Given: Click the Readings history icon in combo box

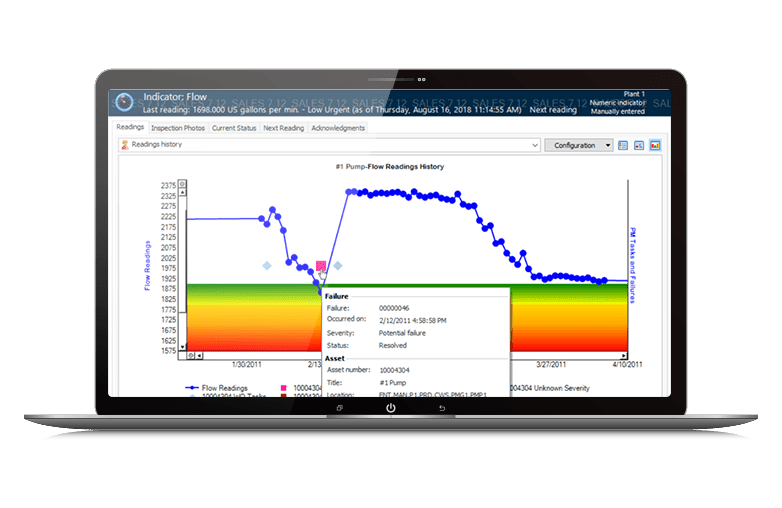Looking at the screenshot, I should pyautogui.click(x=124, y=146).
